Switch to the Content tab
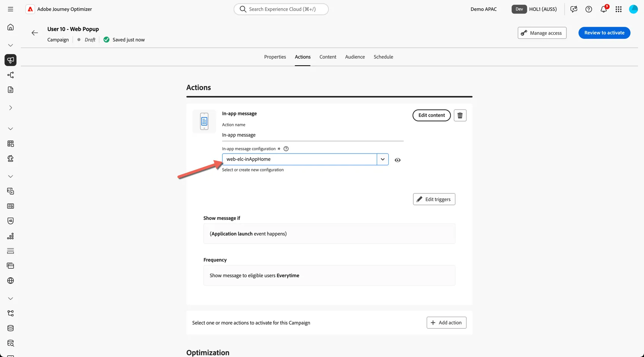The width and height of the screenshot is (644, 357). coord(328,57)
